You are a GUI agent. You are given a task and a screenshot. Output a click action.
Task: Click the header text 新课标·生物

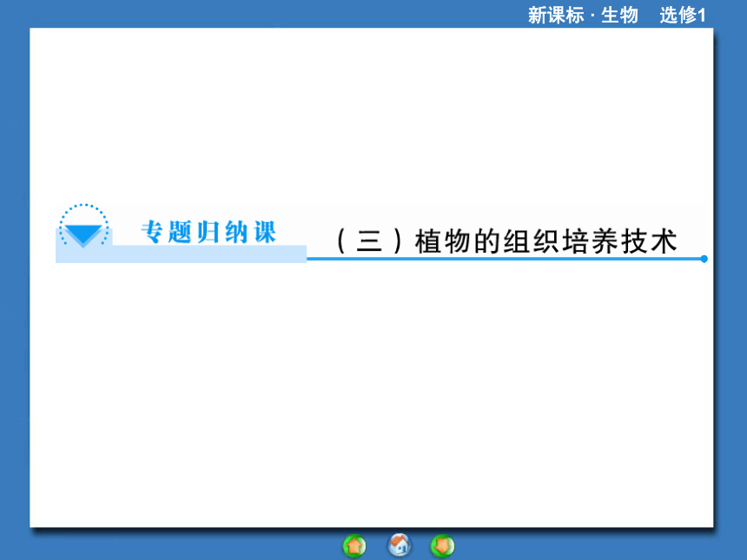click(x=583, y=16)
